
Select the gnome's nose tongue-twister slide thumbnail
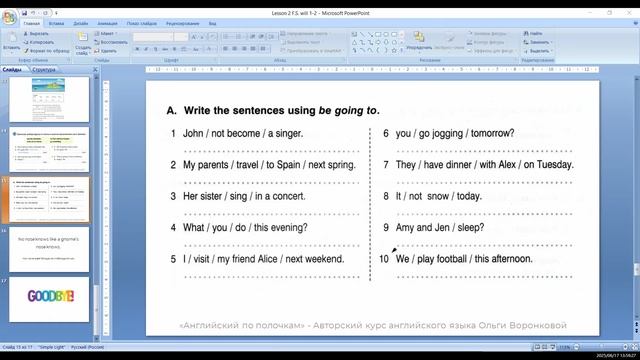click(49, 249)
